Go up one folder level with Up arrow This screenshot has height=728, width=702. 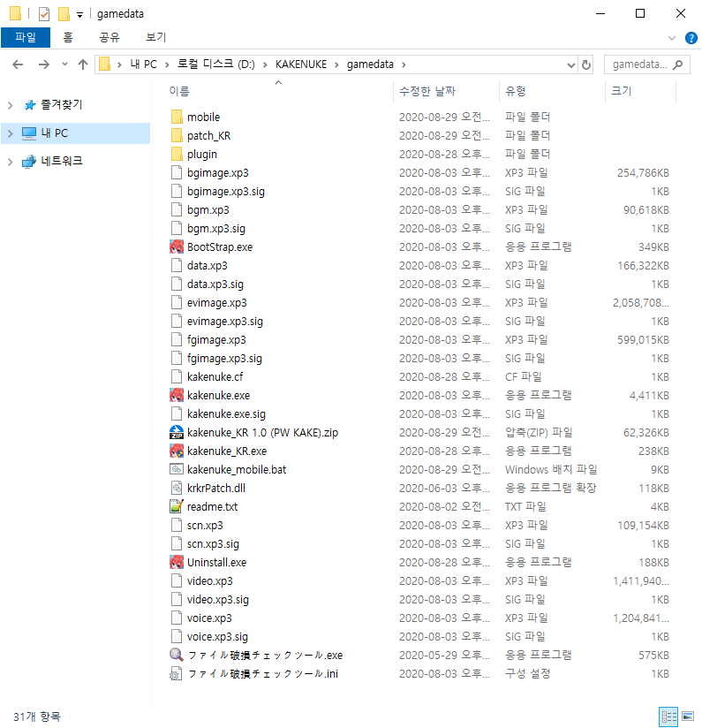pyautogui.click(x=83, y=64)
